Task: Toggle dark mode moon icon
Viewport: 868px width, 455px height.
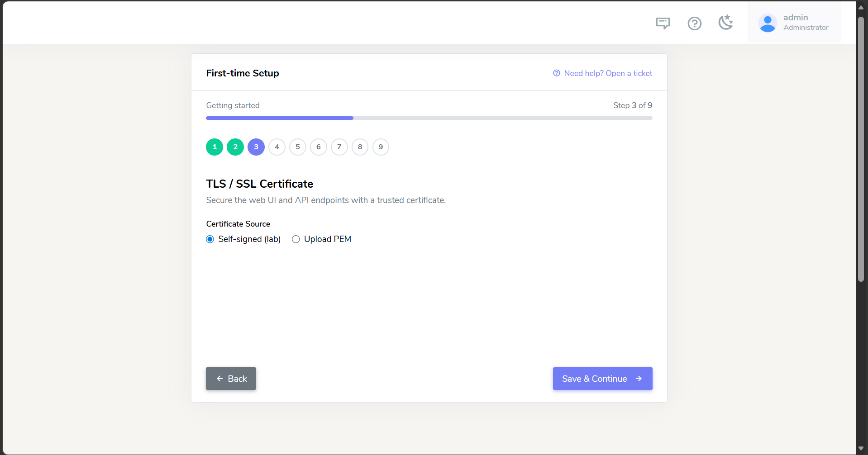Action: tap(725, 22)
